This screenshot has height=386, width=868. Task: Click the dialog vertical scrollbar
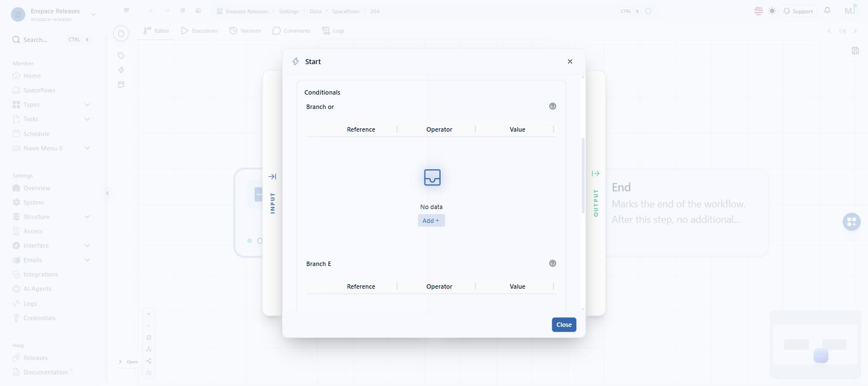[x=583, y=176]
